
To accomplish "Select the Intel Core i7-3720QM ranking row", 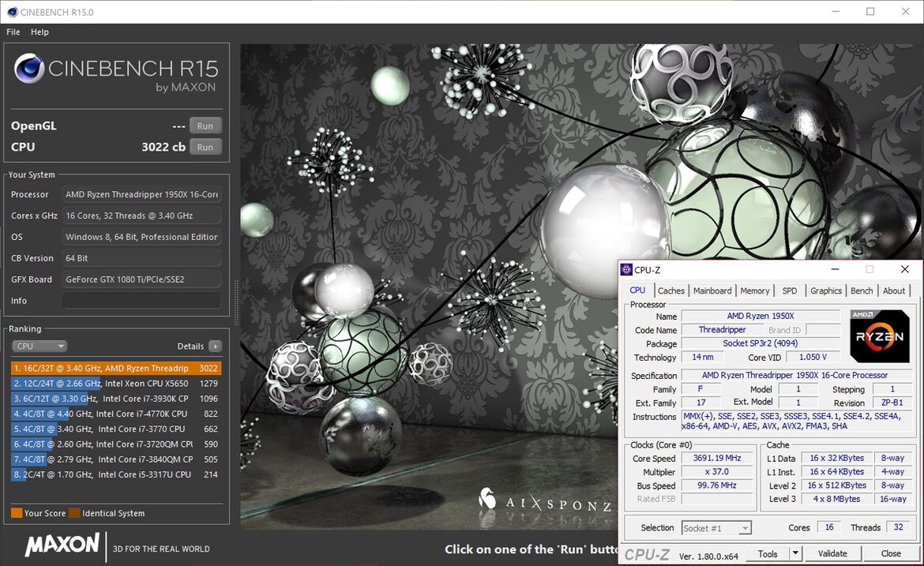I will (x=116, y=444).
